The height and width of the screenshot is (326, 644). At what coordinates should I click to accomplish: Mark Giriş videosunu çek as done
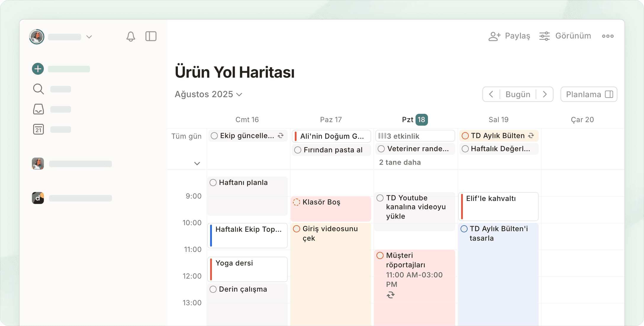297,229
